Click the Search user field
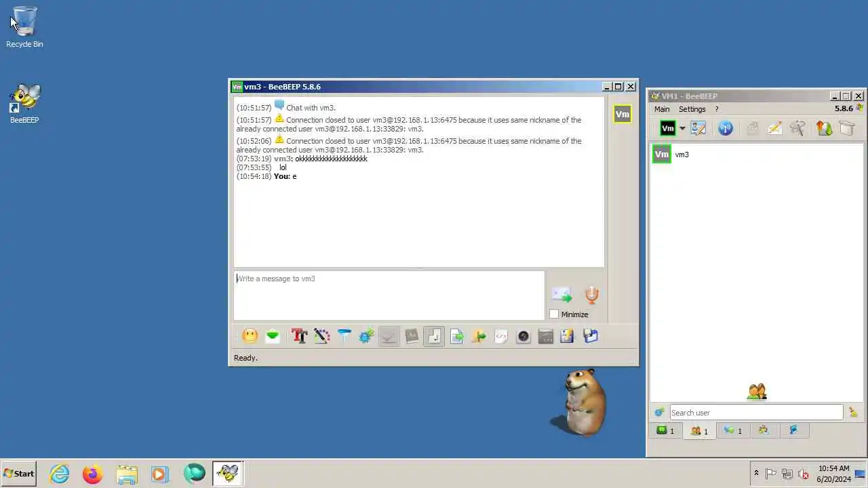This screenshot has height=488, width=868. click(756, 412)
